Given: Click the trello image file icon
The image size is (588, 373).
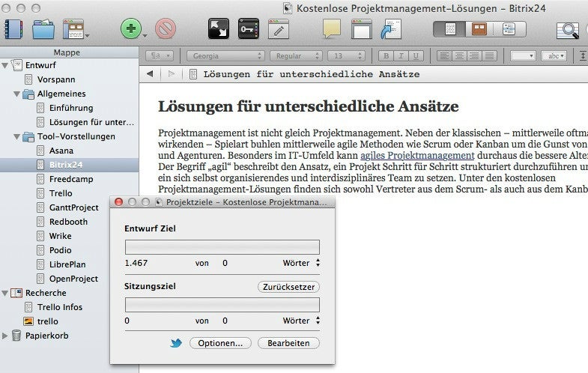Looking at the screenshot, I should tap(28, 321).
